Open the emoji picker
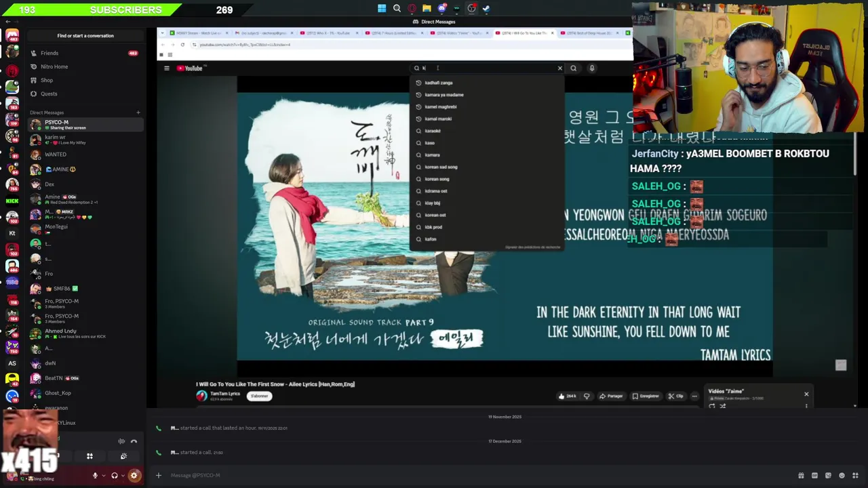Screen dimensions: 868x488 842,475
